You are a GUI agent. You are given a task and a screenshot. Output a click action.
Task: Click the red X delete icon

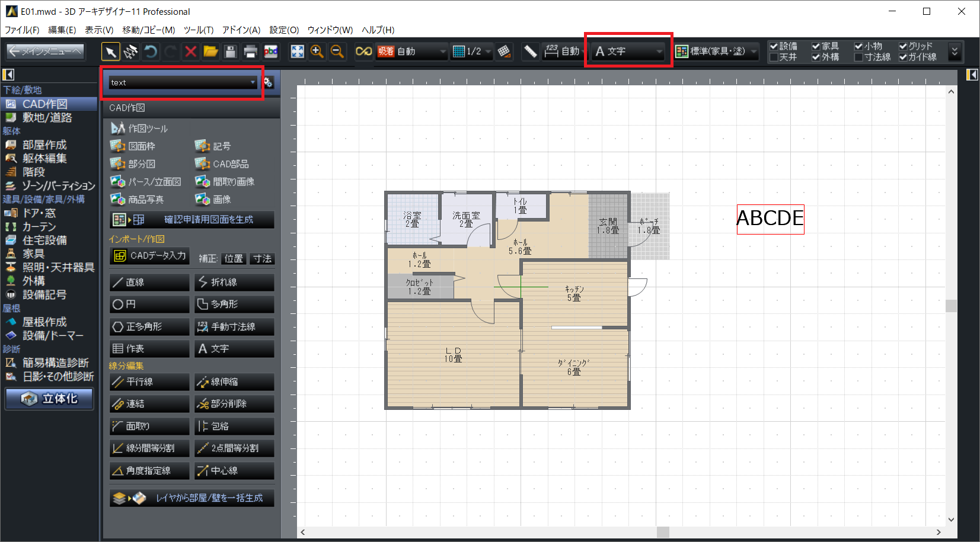(x=190, y=52)
